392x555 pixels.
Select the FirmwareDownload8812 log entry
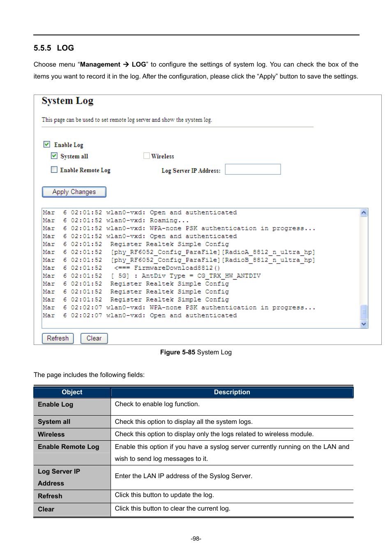[131, 268]
